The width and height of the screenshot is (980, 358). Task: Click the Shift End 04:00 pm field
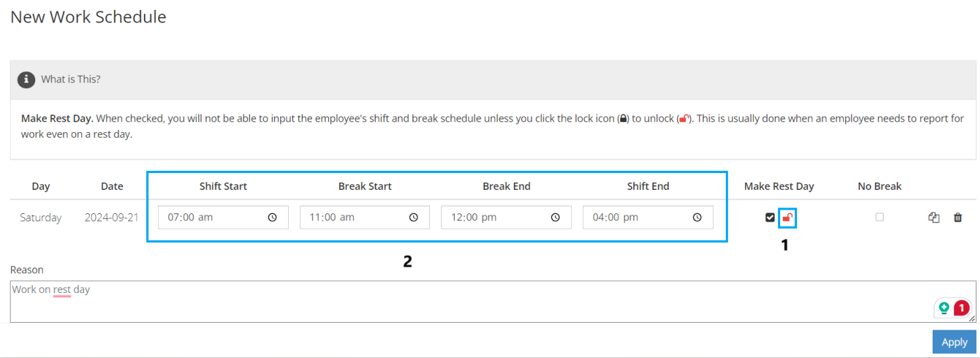[648, 217]
